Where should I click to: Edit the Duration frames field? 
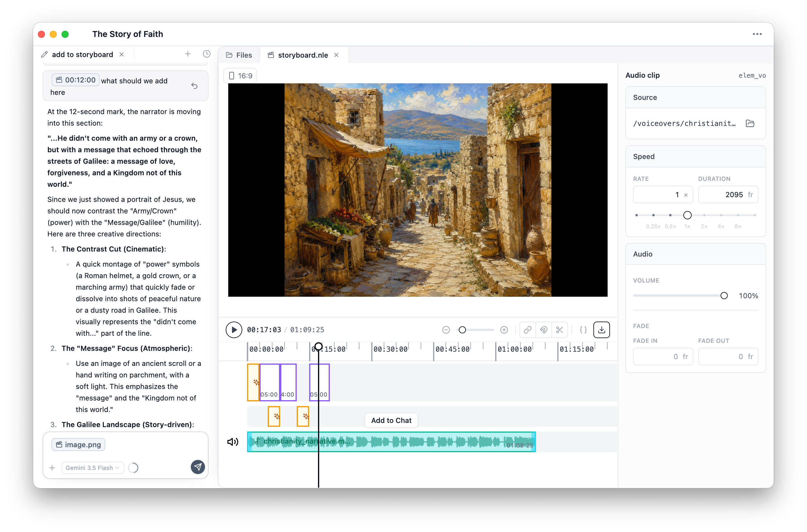coord(728,195)
